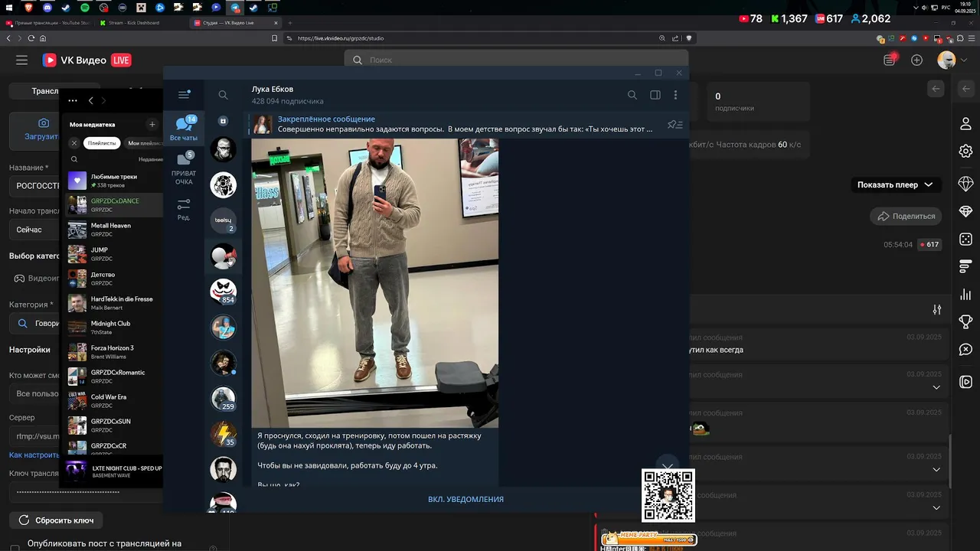
Task: Switch to YouTube Studio browser tab
Action: click(48, 23)
